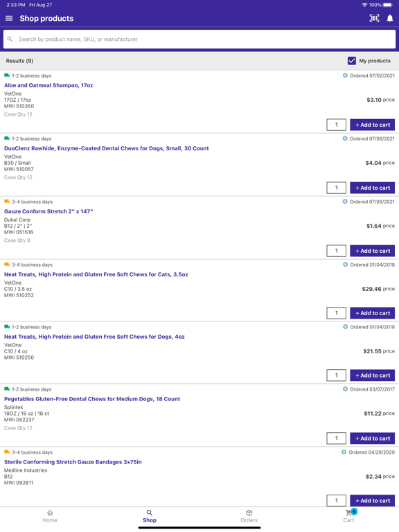Add Pegetables Dental Chews to cart
Image resolution: width=399 pixels, height=532 pixels.
pyautogui.click(x=373, y=438)
